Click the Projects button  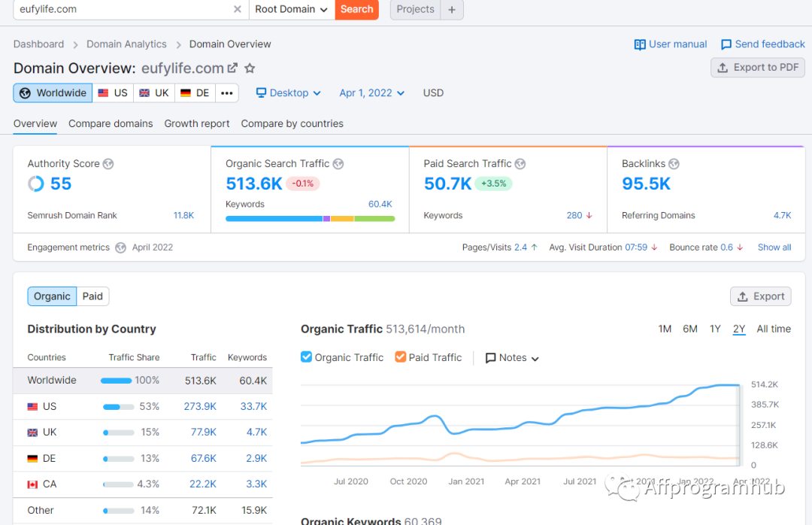[415, 9]
